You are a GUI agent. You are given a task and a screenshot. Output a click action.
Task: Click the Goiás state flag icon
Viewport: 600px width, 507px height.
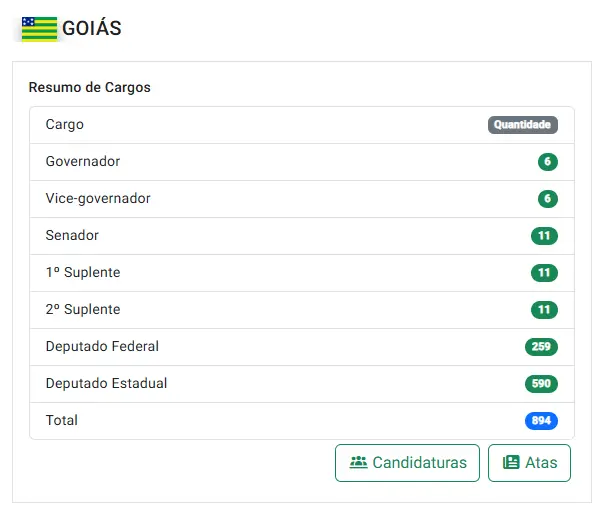[x=39, y=29]
